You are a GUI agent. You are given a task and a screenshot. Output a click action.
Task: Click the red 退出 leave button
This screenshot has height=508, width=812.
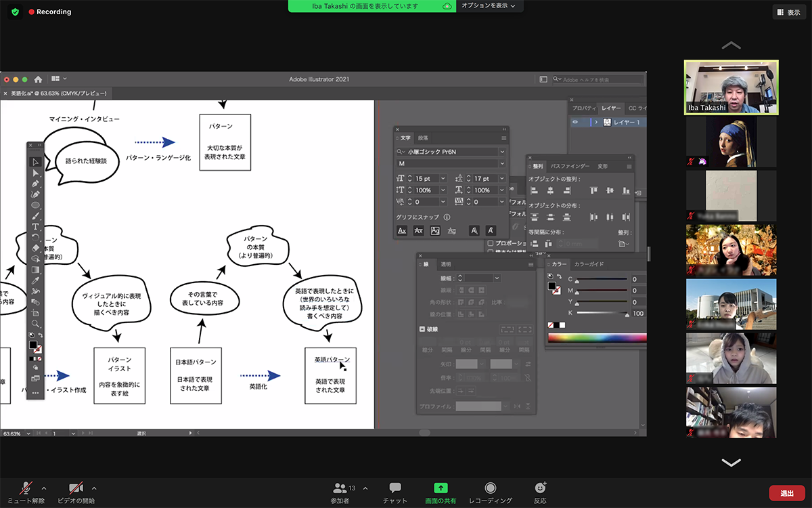(787, 493)
